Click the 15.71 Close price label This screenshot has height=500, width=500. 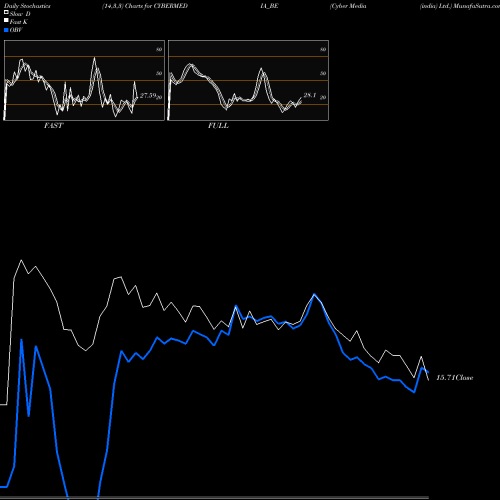[455, 378]
